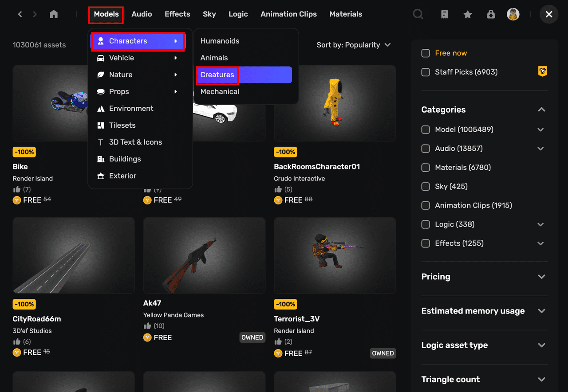Open the search magnifier icon
The width and height of the screenshot is (568, 392).
(418, 14)
